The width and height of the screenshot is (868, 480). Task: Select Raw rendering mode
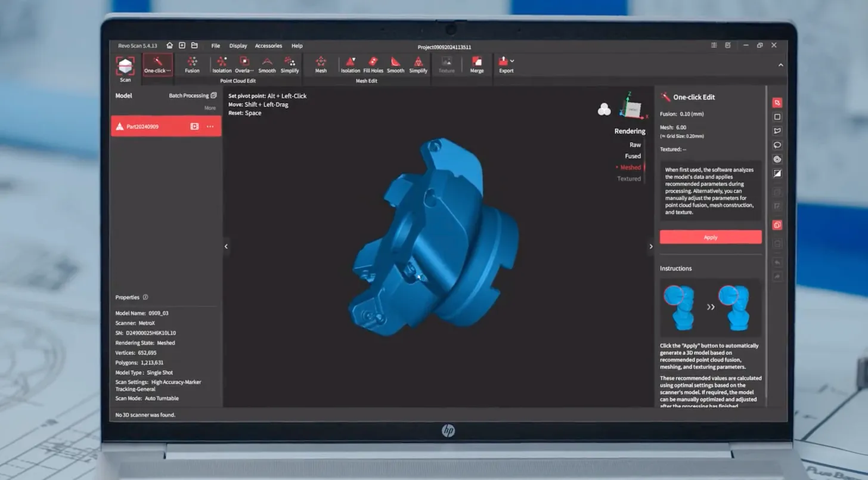pyautogui.click(x=635, y=145)
